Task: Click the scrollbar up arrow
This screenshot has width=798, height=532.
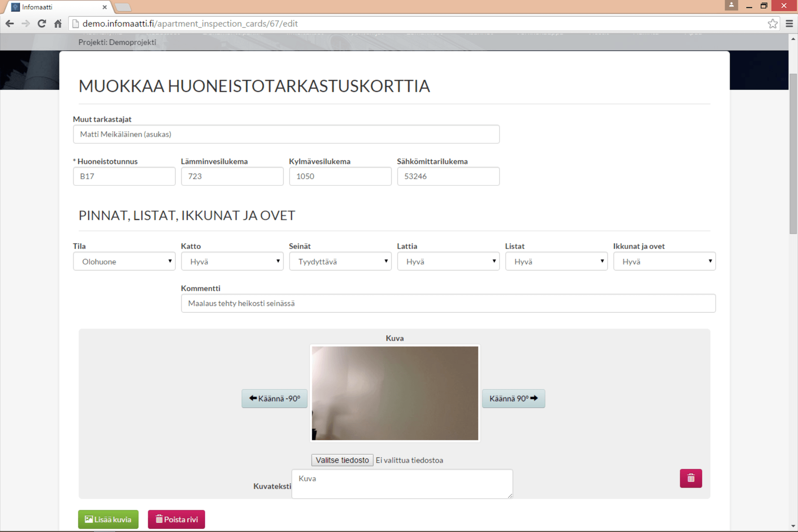Action: coord(793,39)
